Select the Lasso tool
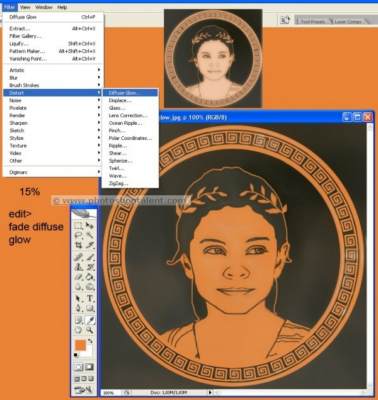 pos(79,236)
